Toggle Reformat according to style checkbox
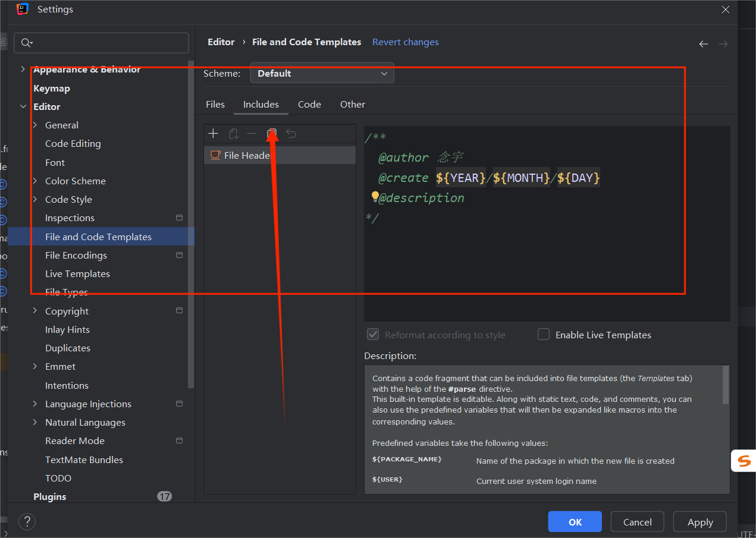The image size is (756, 538). click(x=373, y=335)
